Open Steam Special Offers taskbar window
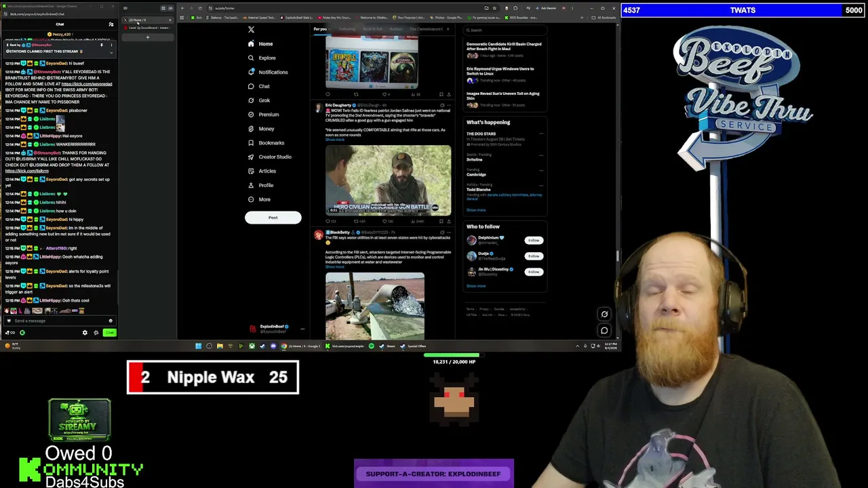868x488 pixels. [414, 346]
